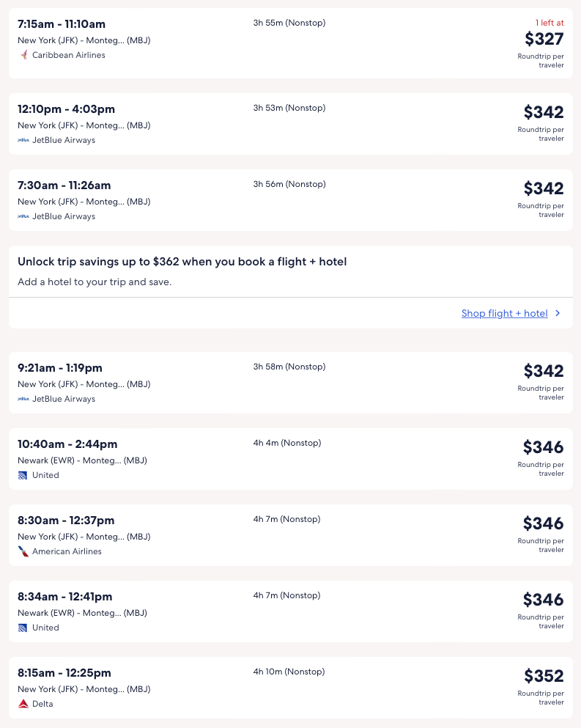Click JetBlue logo on 12:10pm flight
This screenshot has width=581, height=728.
click(x=23, y=140)
